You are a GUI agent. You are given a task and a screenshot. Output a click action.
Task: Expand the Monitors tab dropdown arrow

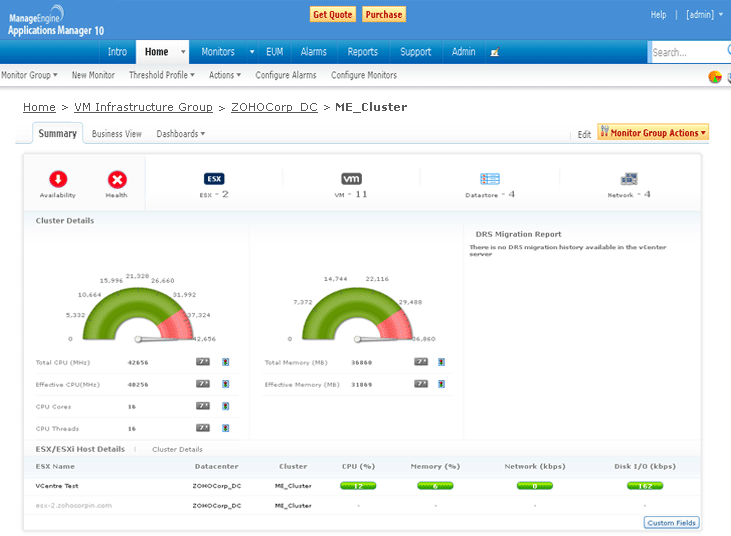[x=252, y=52]
